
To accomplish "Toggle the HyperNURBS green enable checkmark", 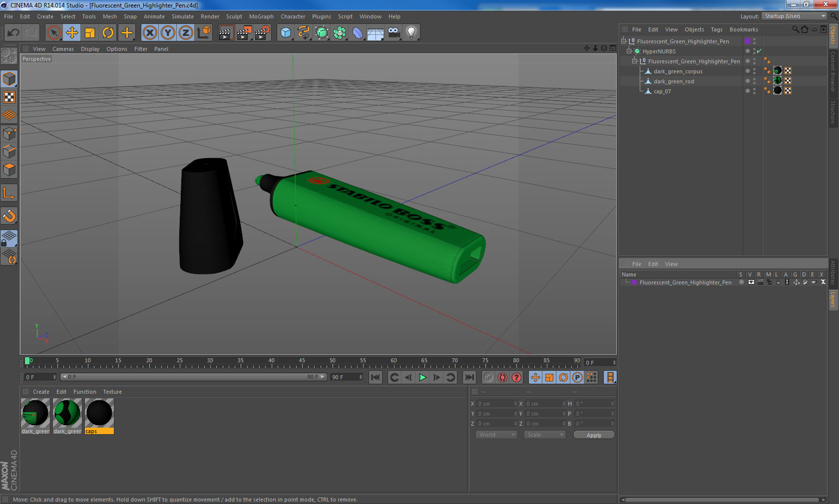I will coord(759,51).
